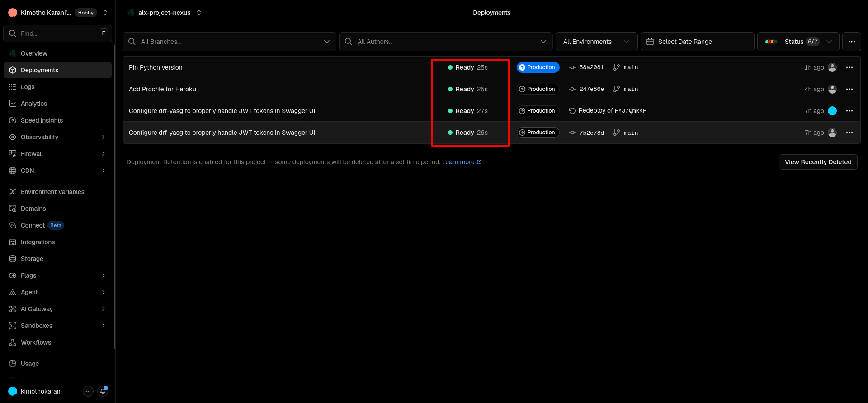This screenshot has width=868, height=403.
Task: Click kimothokarani user profile at bottom
Action: [35, 391]
